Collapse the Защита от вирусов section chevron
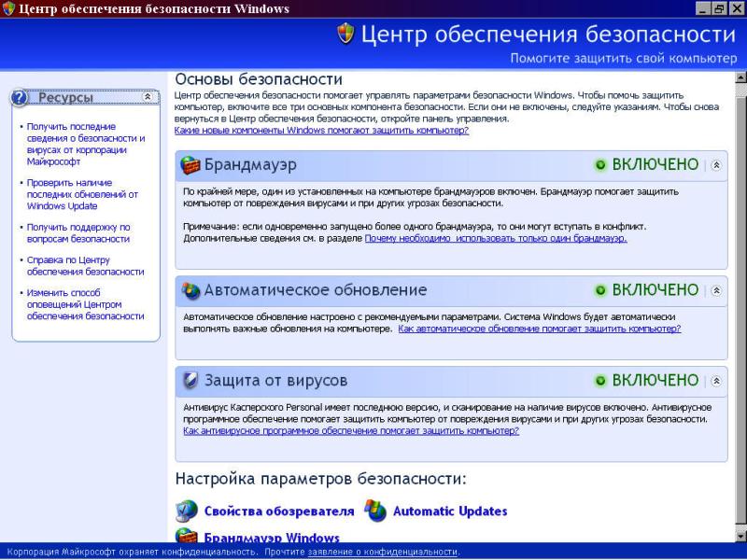This screenshot has width=747, height=560. [x=716, y=381]
